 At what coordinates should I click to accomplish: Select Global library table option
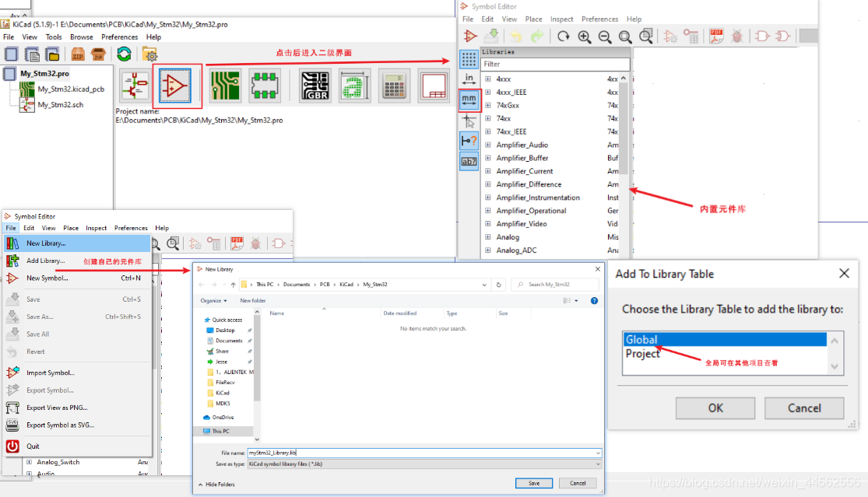pos(725,339)
